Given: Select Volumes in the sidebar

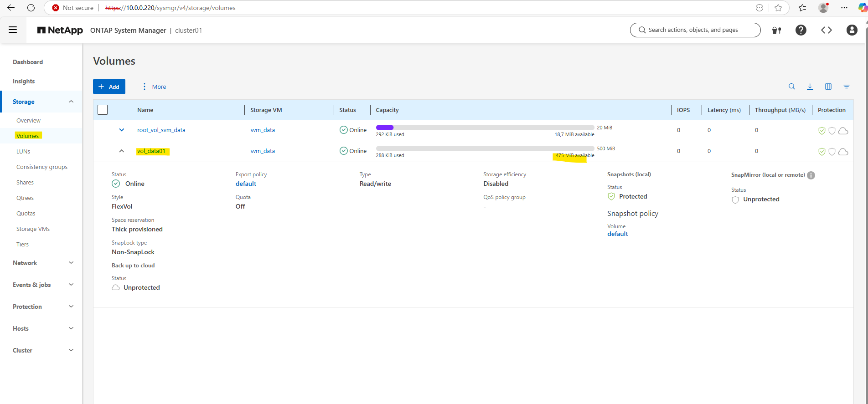Looking at the screenshot, I should pyautogui.click(x=28, y=136).
